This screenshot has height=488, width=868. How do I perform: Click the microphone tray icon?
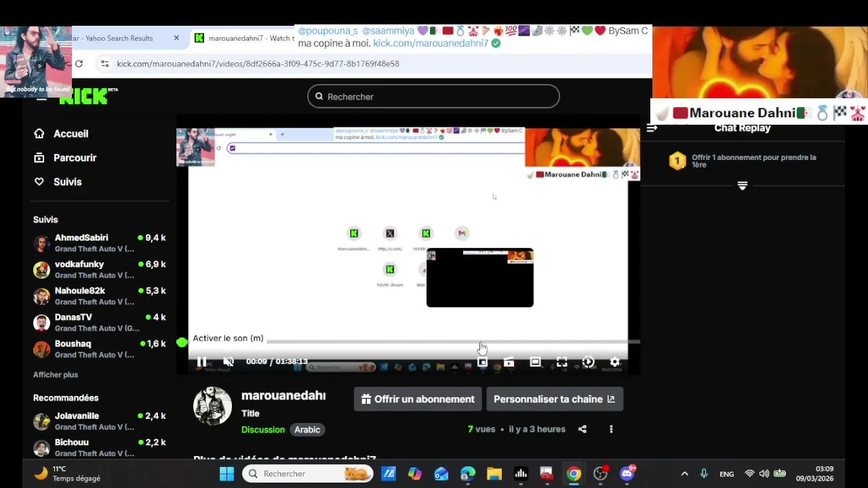704,474
